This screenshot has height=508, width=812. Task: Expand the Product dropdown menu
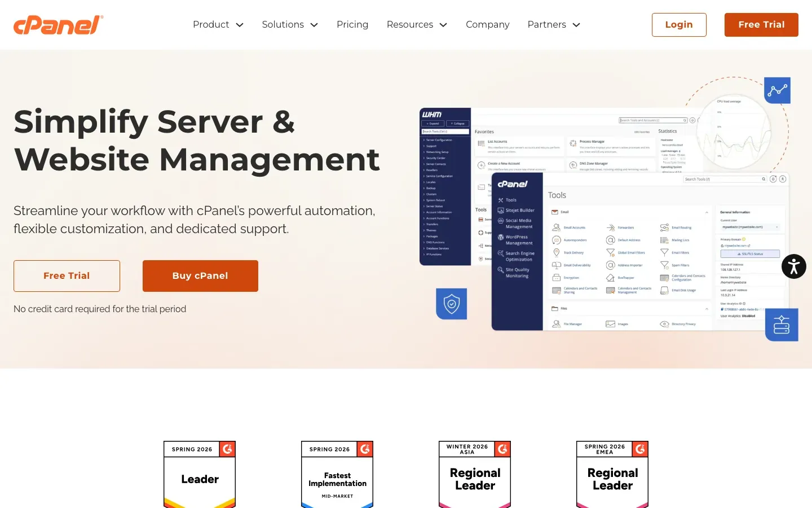point(218,25)
